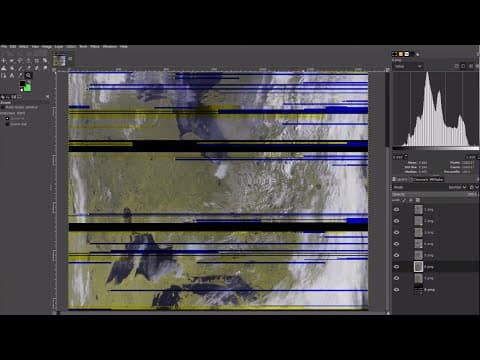Viewport: 480px width, 360px height.
Task: Open tool options tab configuration menu
Action: coord(47,97)
